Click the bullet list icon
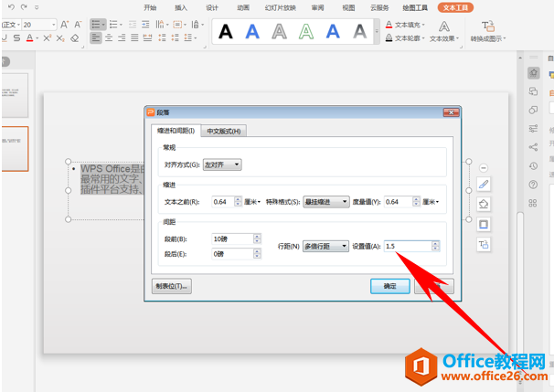The width and height of the screenshot is (554, 392). click(x=96, y=25)
